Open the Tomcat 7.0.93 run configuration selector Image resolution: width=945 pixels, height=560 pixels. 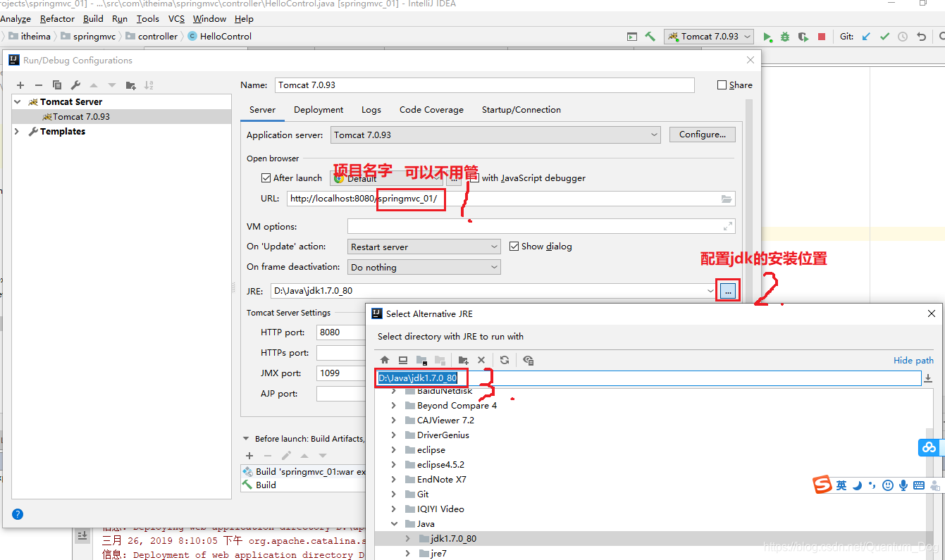pyautogui.click(x=709, y=37)
